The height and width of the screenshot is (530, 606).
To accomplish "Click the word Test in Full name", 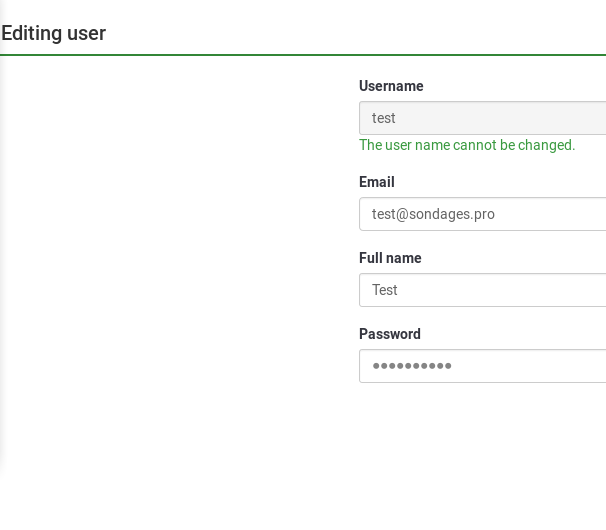I will click(385, 290).
